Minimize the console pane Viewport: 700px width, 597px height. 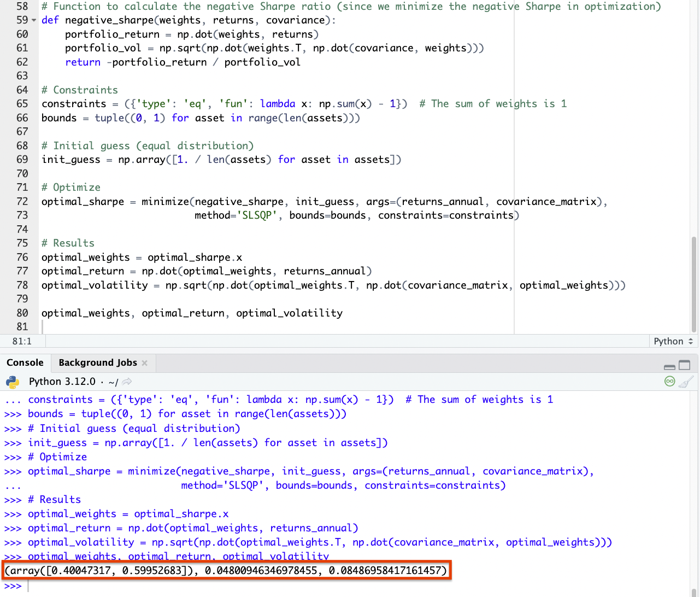point(669,366)
